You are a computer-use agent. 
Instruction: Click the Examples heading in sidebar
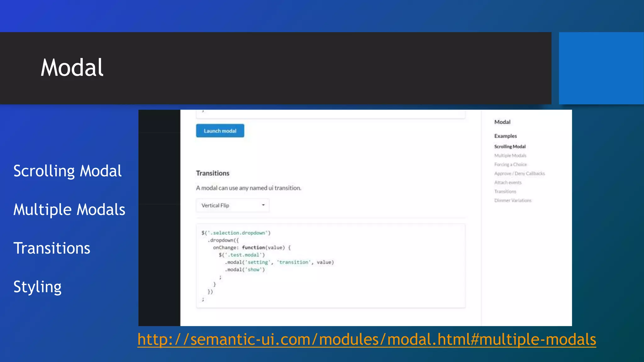pyautogui.click(x=505, y=136)
